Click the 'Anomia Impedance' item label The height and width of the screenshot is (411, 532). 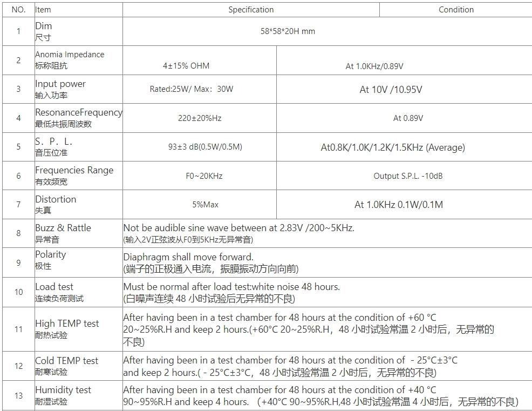tap(70, 55)
